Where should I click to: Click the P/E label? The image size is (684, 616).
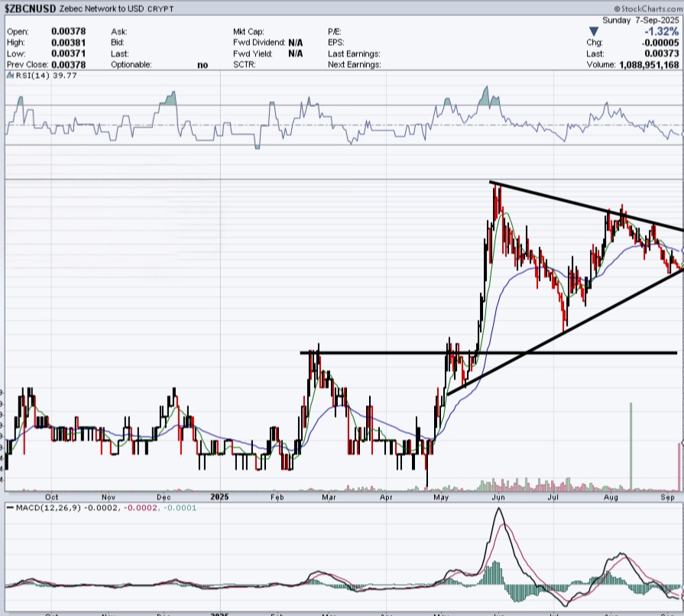pyautogui.click(x=334, y=31)
